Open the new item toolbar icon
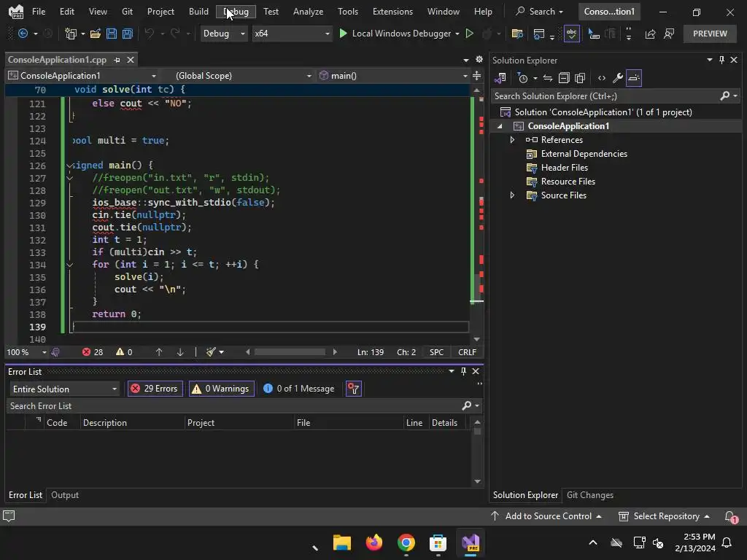The image size is (747, 560). click(x=71, y=34)
